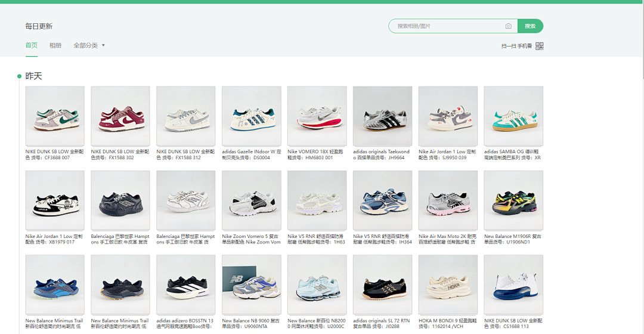Click the camera image-search icon

tap(508, 26)
